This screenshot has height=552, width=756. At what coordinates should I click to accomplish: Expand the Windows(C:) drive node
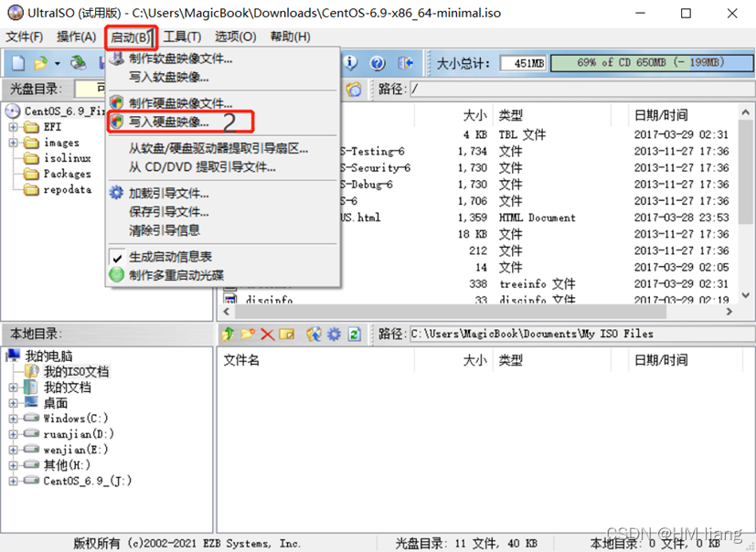click(x=13, y=419)
